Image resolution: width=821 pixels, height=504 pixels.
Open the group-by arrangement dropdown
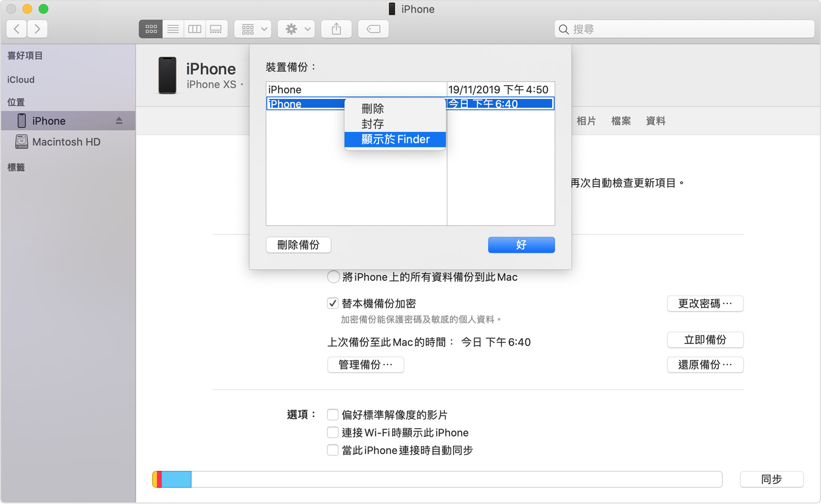[x=253, y=29]
